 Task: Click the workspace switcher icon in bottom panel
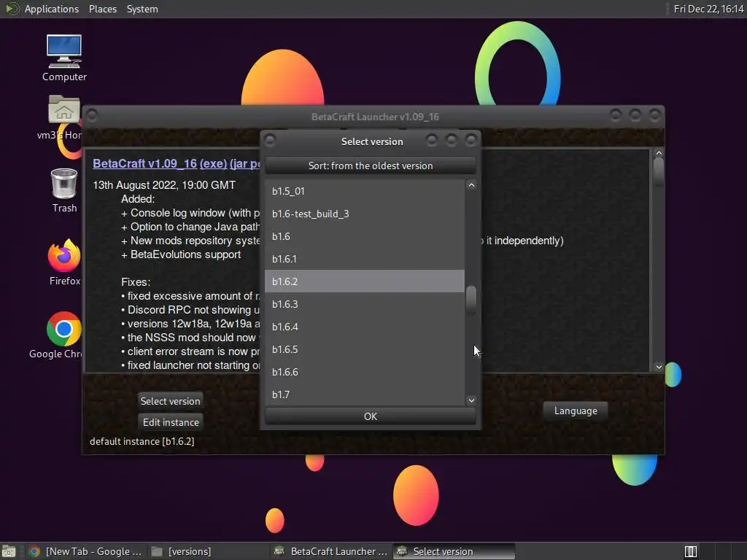click(690, 551)
